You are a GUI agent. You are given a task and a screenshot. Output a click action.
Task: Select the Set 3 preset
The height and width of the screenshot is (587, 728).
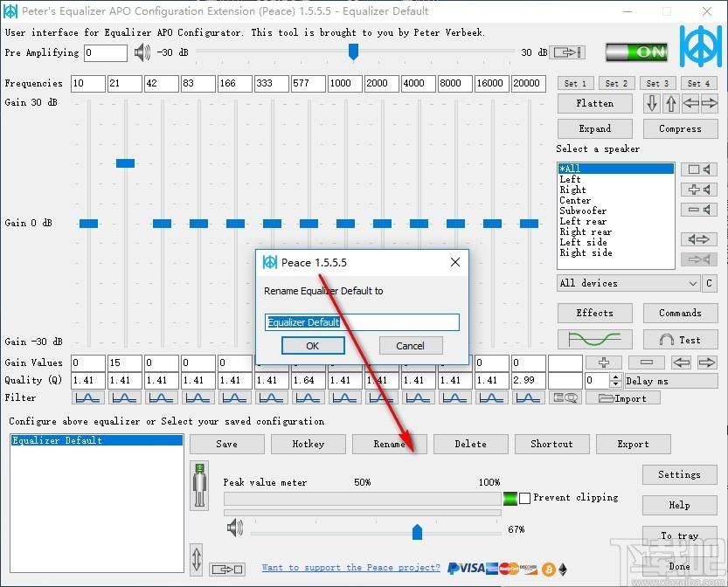point(657,84)
